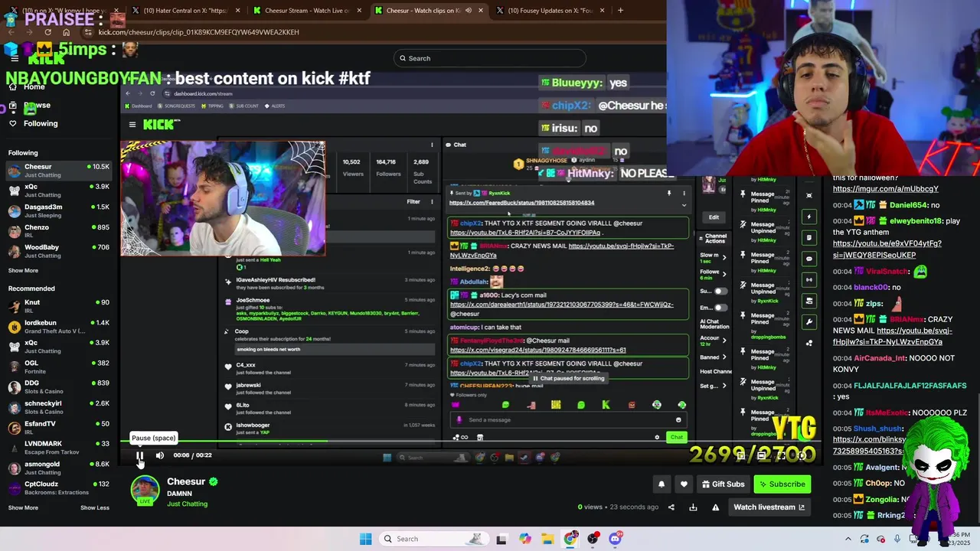Open the Copilot icon in taskbar
980x551 pixels.
524,539
